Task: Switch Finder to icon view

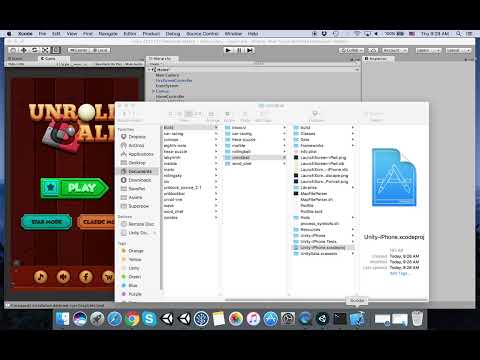Action: 170,114
